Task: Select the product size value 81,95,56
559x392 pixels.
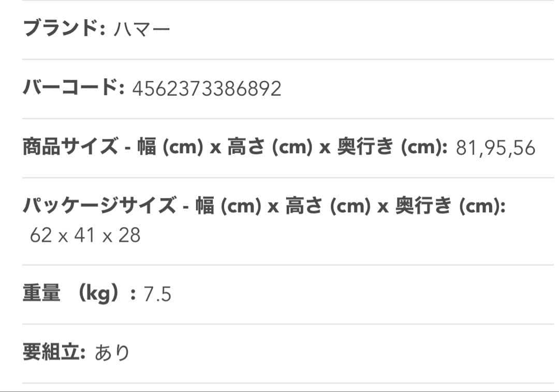Action: pos(495,149)
